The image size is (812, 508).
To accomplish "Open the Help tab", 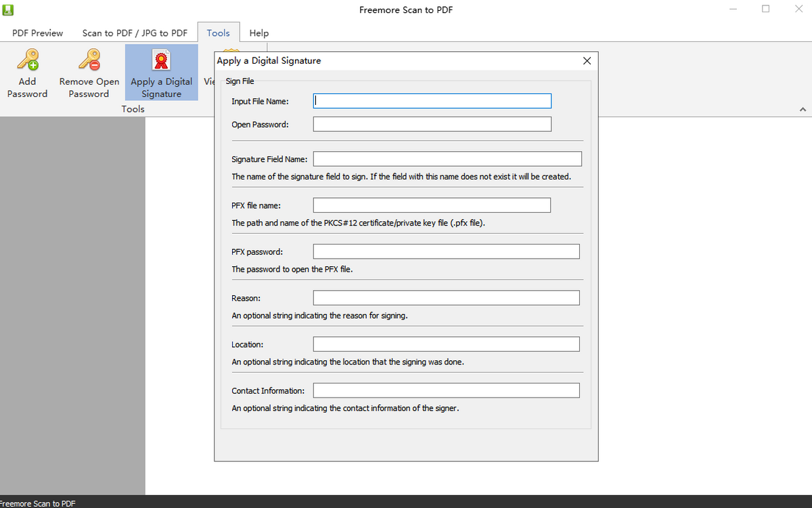I will (x=259, y=33).
